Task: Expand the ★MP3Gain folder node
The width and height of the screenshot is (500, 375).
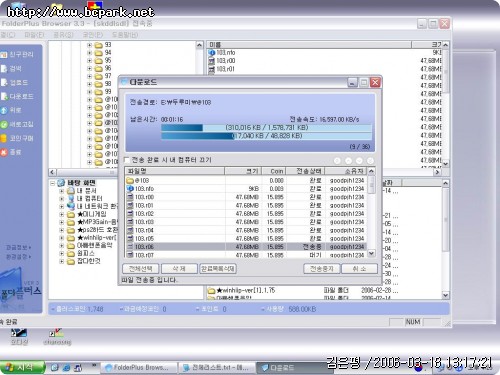Action: point(62,222)
